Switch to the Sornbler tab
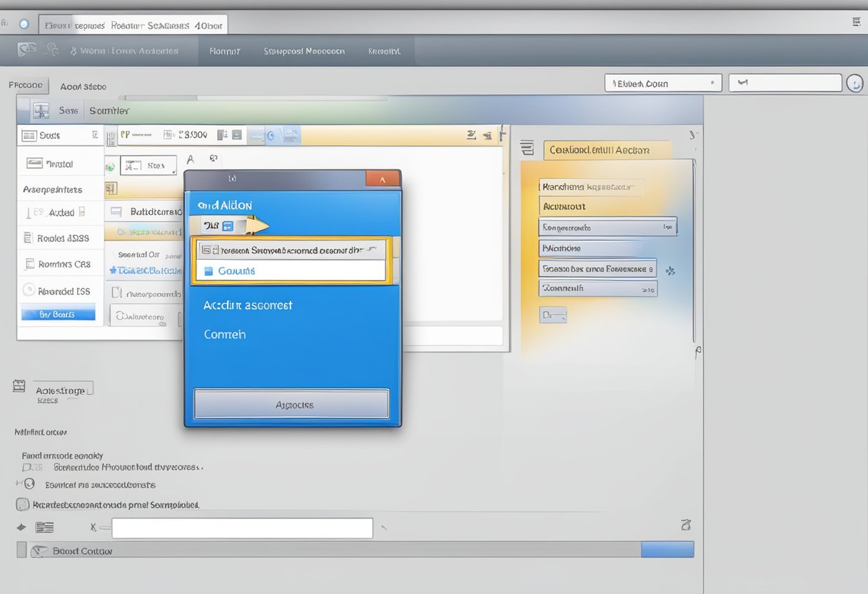868x594 pixels. [x=109, y=111]
